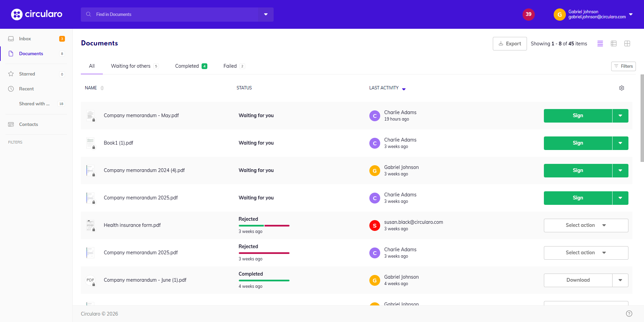The image size is (644, 322).
Task: Switch to Waiting for others tab
Action: (131, 66)
